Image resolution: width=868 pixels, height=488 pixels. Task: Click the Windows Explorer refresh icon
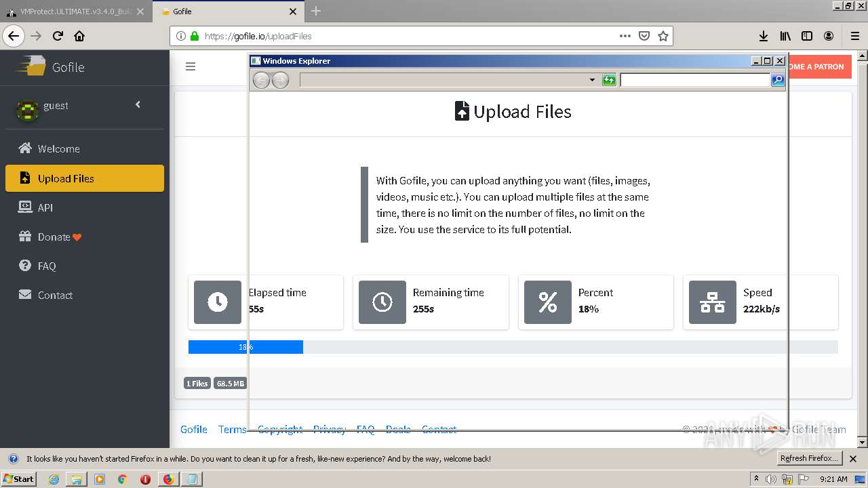coord(609,80)
